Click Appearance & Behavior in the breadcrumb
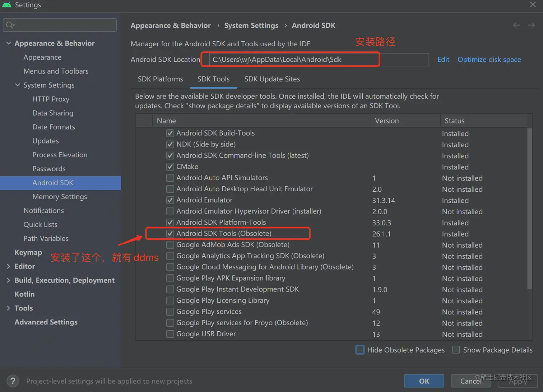Viewport: 543px width, 392px height. [171, 25]
